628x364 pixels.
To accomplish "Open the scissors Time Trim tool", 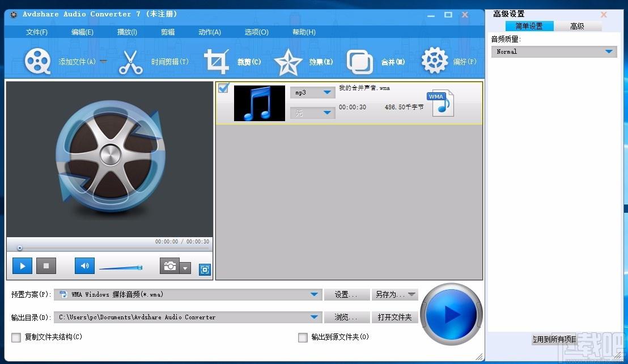I will [x=130, y=62].
